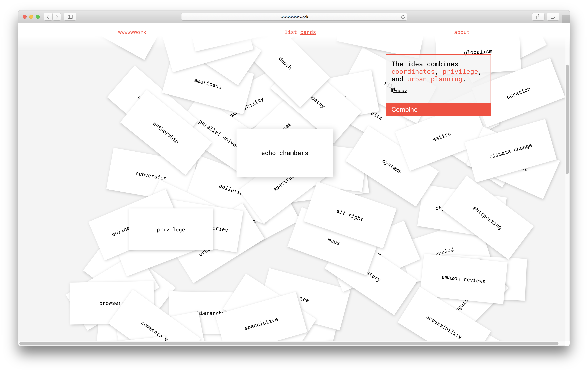Screen dimensions: 588x372
Task: Click the reader view icon in address bar
Action: (186, 17)
